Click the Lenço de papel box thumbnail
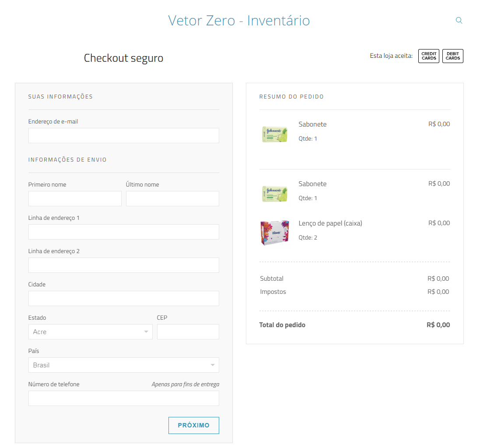Image resolution: width=480 pixels, height=448 pixels. coord(274,233)
